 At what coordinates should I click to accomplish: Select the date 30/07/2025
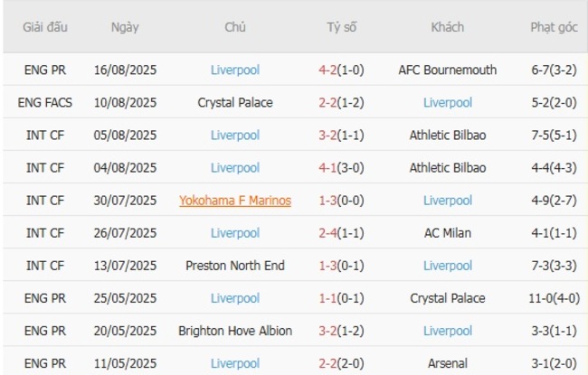[x=125, y=200]
